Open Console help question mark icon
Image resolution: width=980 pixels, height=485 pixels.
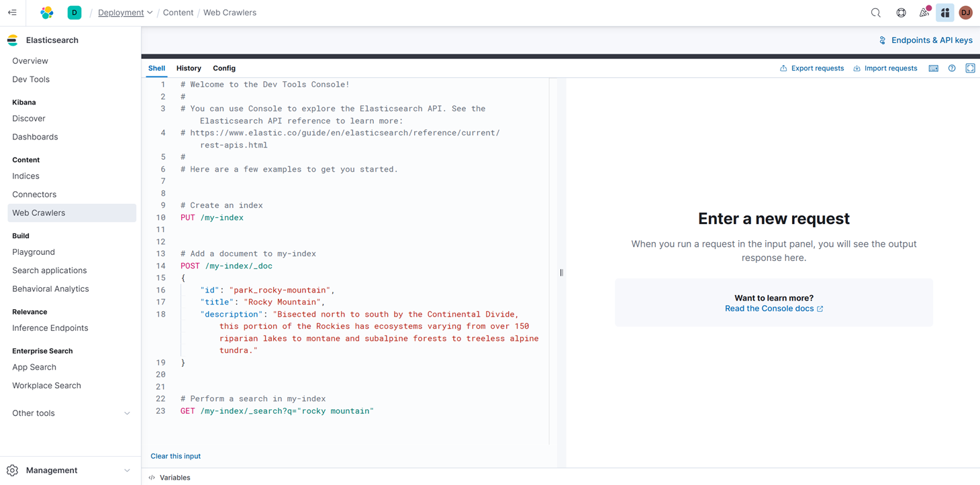pyautogui.click(x=952, y=68)
